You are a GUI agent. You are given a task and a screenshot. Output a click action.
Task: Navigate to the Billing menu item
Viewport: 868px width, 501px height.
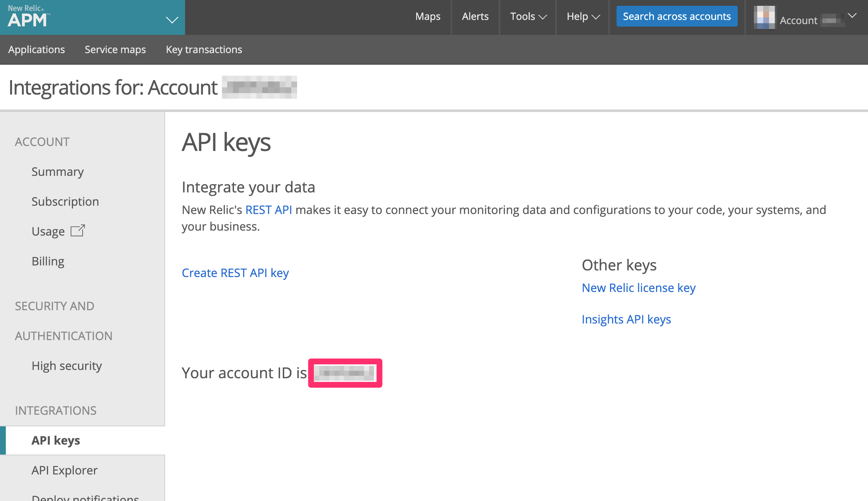48,260
